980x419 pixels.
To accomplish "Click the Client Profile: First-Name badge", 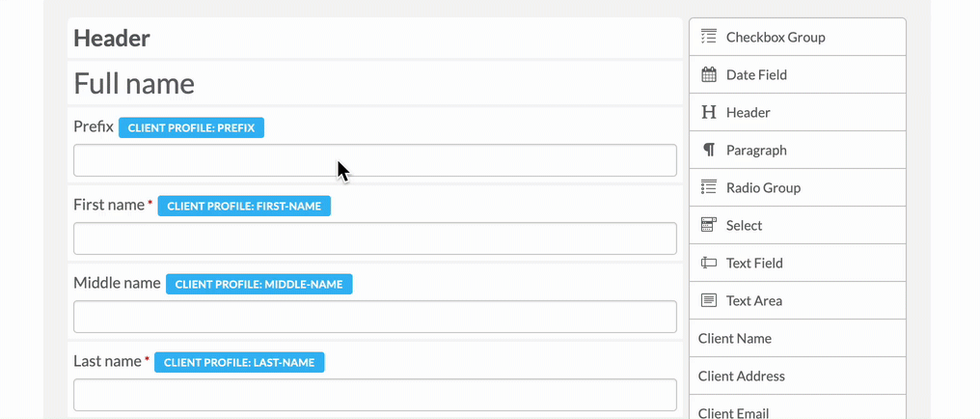I will pyautogui.click(x=244, y=206).
